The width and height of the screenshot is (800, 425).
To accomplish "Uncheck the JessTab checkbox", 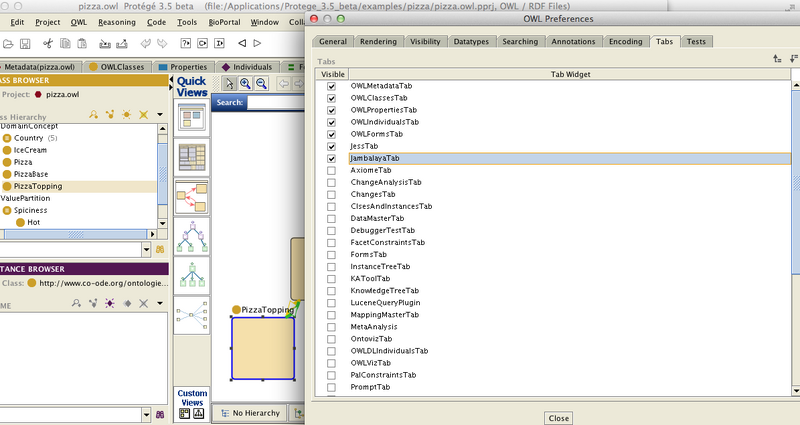I will (332, 146).
